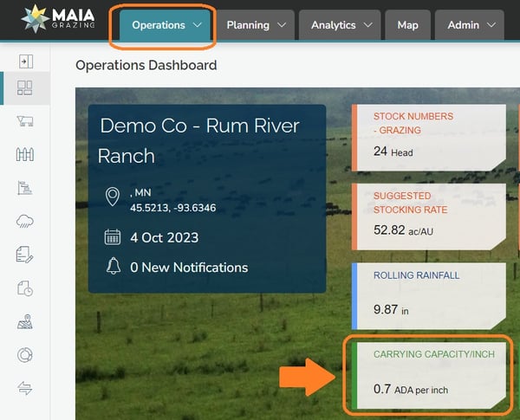Click the sidebar collapse arrow icon
Viewport: 520px width, 420px height.
25,61
